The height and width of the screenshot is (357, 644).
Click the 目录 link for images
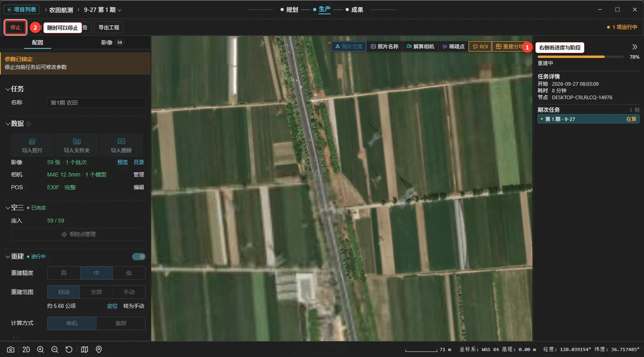139,162
